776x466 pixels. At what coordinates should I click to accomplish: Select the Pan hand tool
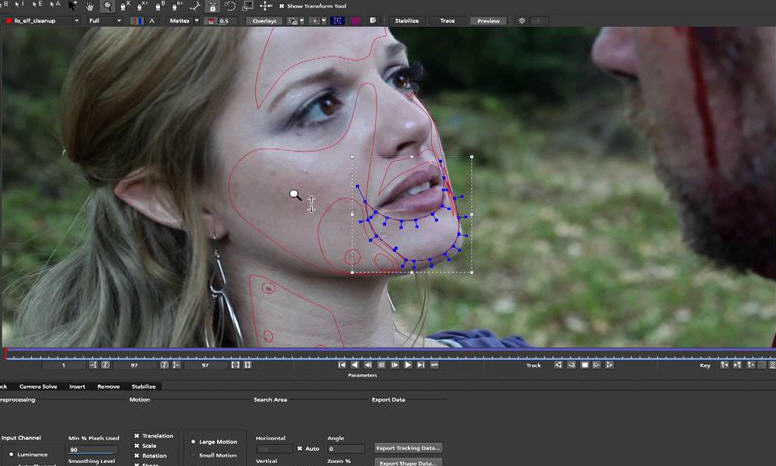[90, 6]
